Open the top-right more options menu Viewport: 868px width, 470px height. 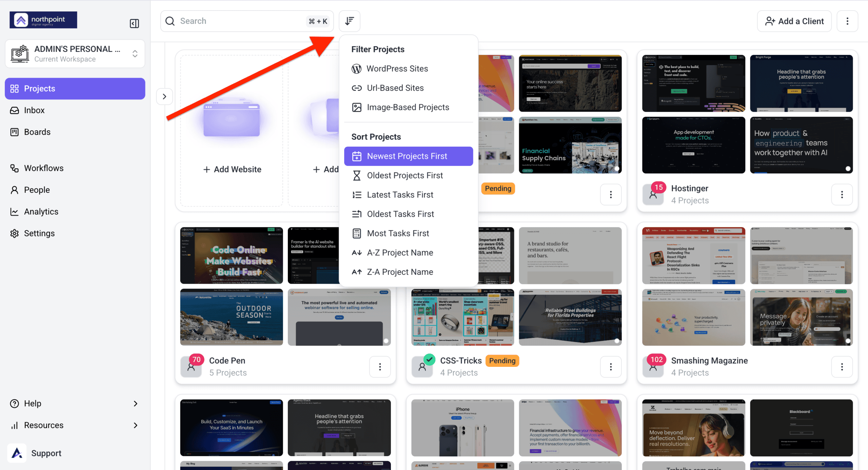point(847,21)
